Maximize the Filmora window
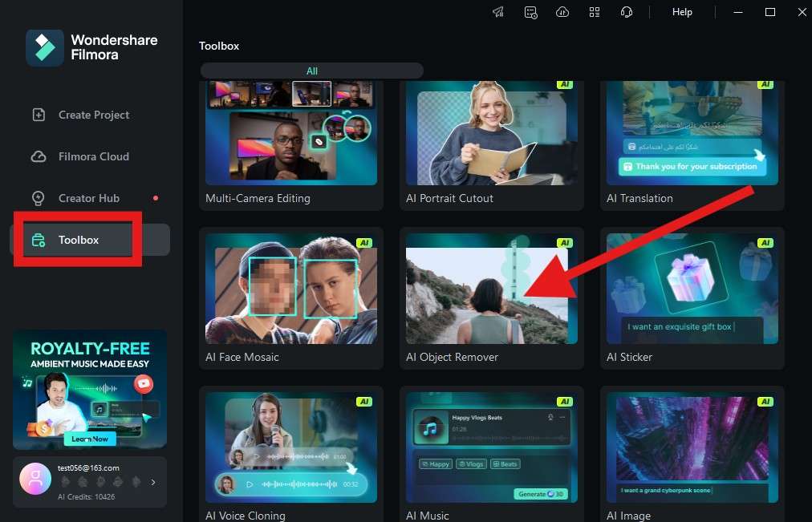 tap(770, 12)
